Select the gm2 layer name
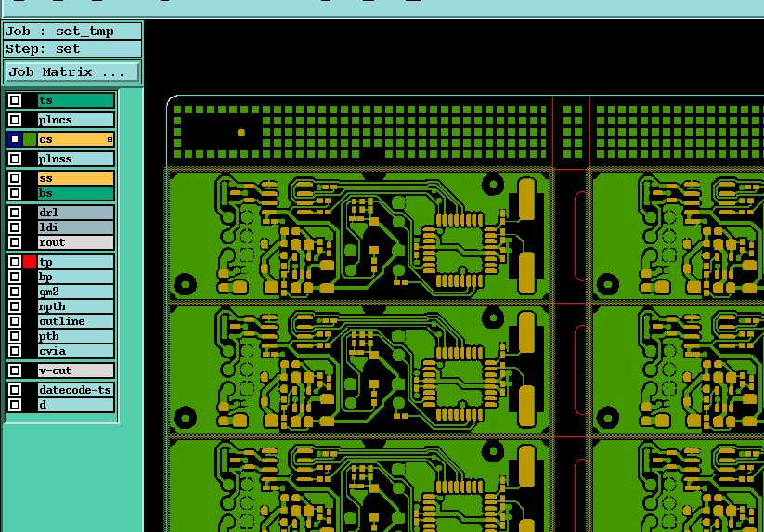The image size is (764, 532). [76, 292]
